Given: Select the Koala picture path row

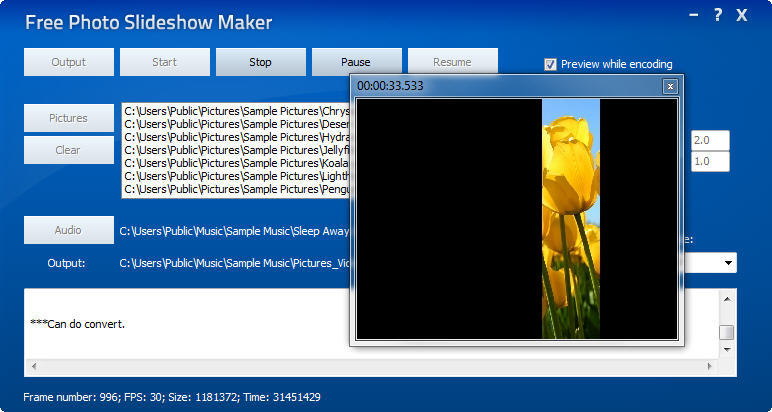Looking at the screenshot, I should pyautogui.click(x=237, y=163).
